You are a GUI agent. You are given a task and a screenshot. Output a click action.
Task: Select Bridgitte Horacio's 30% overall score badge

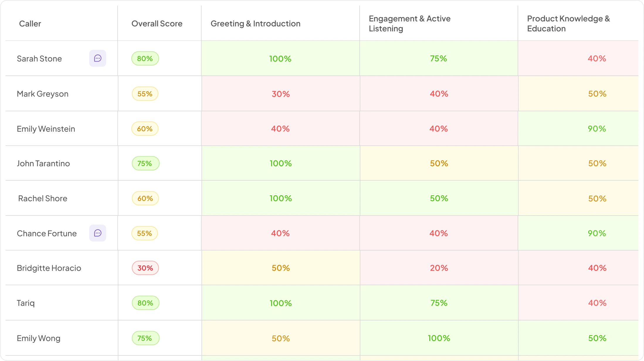point(145,268)
